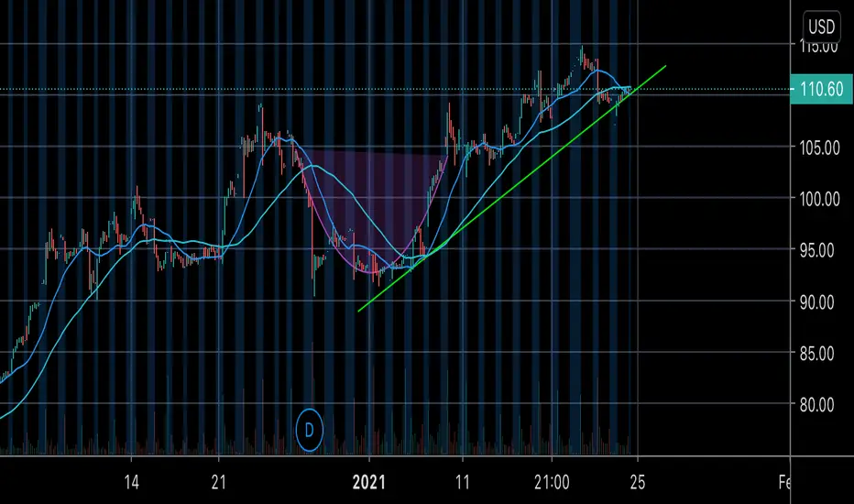Click the 90.00 price axis label

point(817,301)
